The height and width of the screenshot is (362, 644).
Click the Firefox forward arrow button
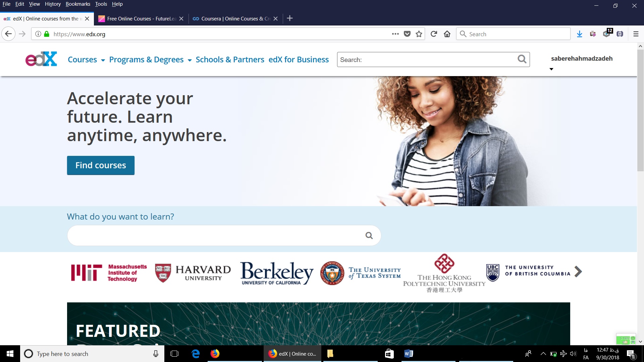(x=22, y=34)
